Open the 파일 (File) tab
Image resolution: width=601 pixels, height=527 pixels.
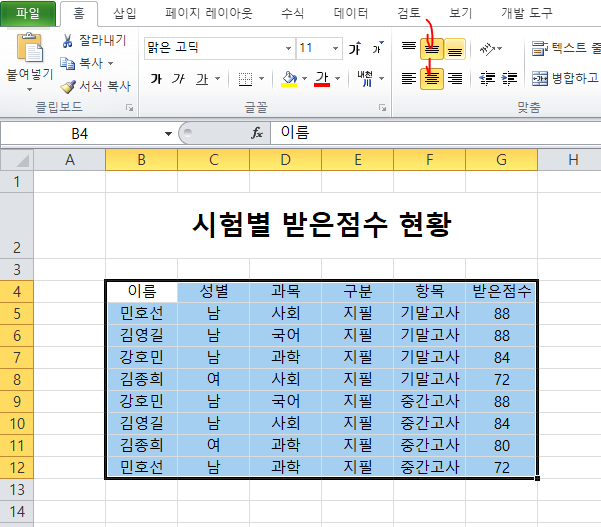pyautogui.click(x=28, y=13)
